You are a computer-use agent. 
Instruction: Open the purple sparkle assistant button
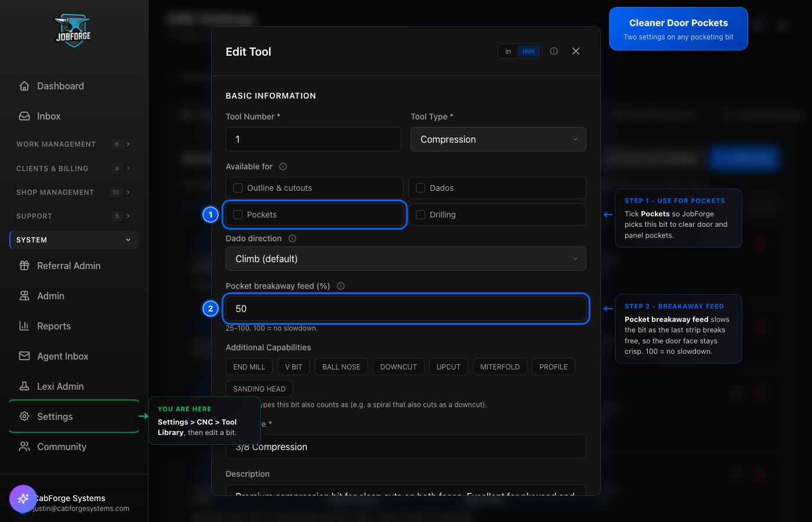click(x=23, y=499)
